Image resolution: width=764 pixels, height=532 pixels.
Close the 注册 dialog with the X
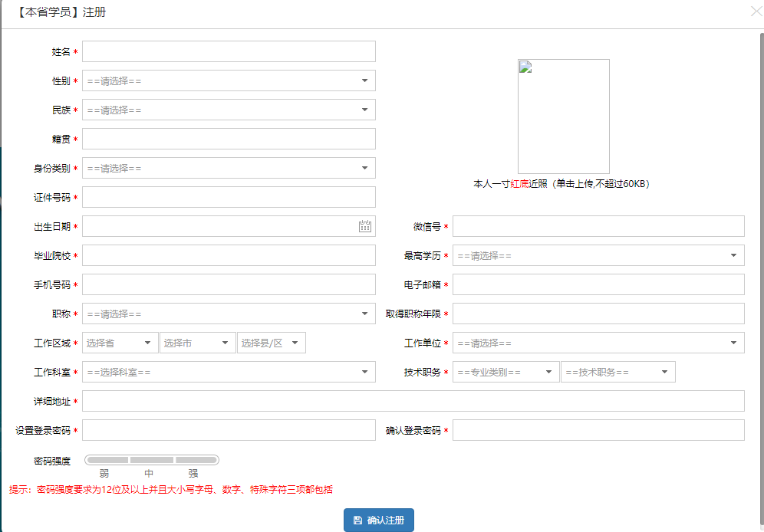756,11
